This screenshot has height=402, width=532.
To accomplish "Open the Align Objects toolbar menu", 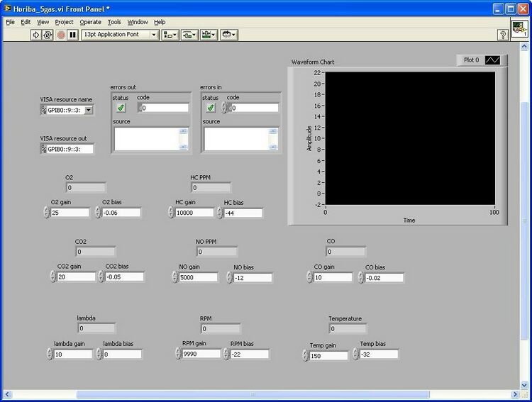I will 170,35.
